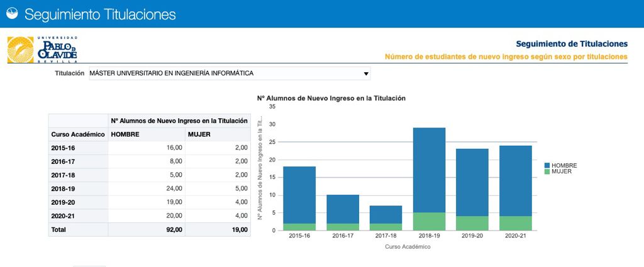This screenshot has height=267, width=644.
Task: Click the 19,00 total MUJER cell
Action: [x=218, y=230]
